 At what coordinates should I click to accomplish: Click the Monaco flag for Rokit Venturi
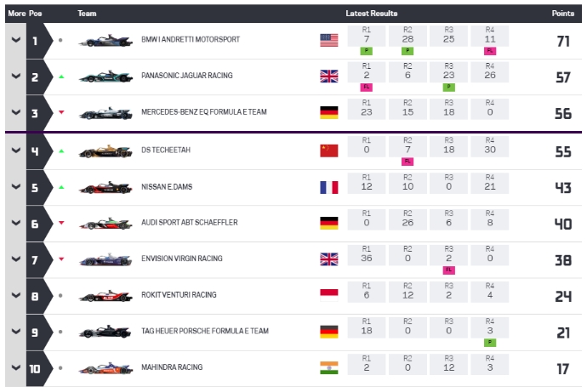coord(328,295)
